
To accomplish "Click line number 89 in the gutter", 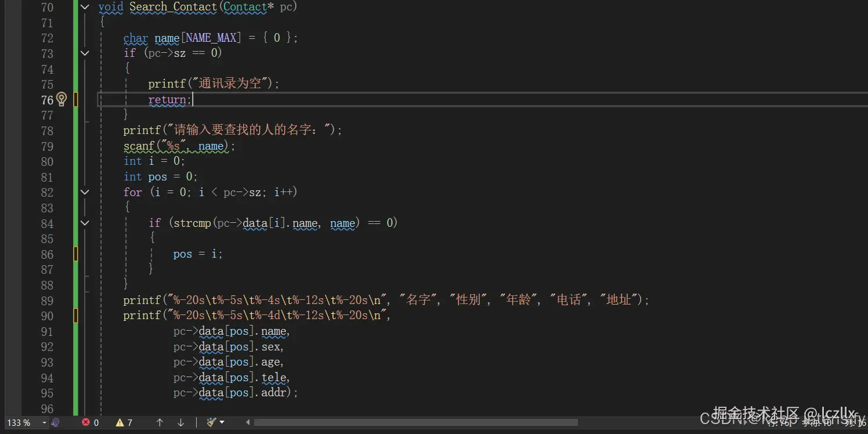I will 47,301.
